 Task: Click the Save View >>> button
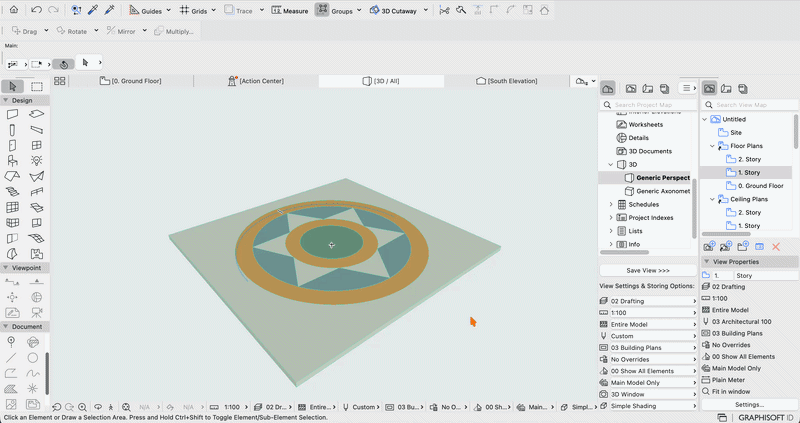[648, 270]
